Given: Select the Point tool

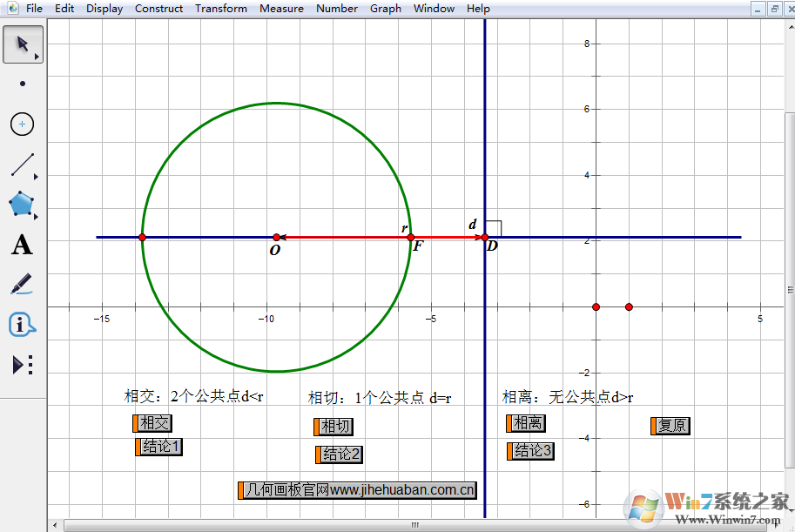Looking at the screenshot, I should pyautogui.click(x=23, y=84).
